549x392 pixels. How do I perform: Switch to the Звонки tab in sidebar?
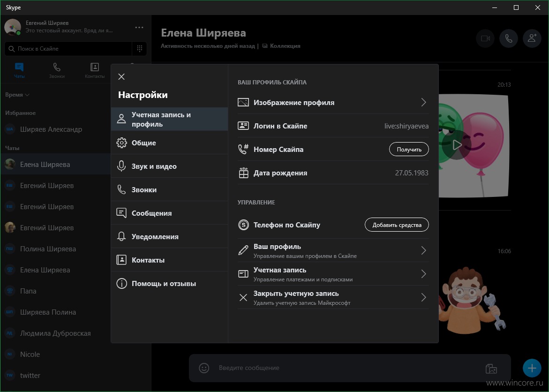pyautogui.click(x=57, y=70)
